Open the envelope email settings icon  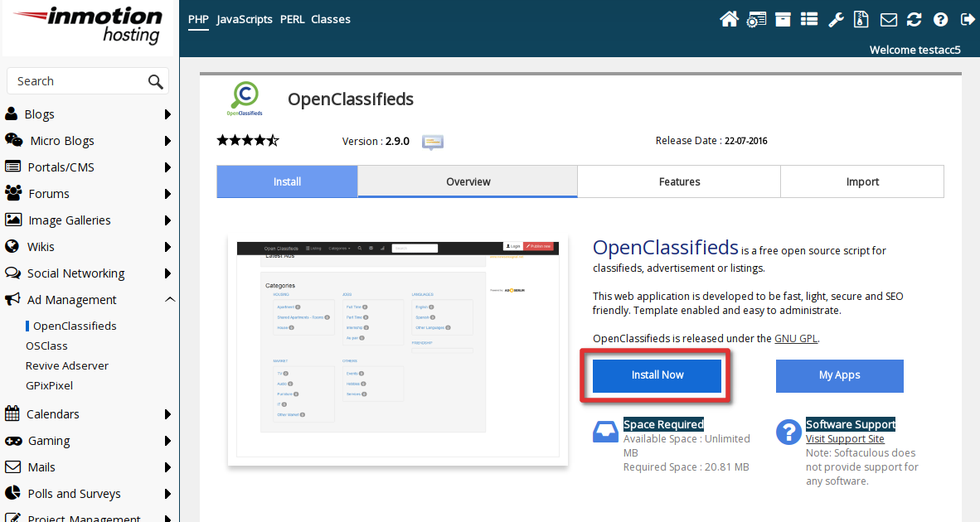[x=888, y=20]
